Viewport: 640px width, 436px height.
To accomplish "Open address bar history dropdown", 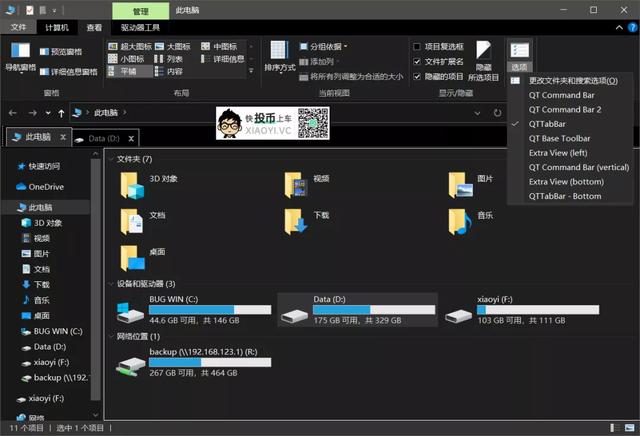I will [x=477, y=113].
